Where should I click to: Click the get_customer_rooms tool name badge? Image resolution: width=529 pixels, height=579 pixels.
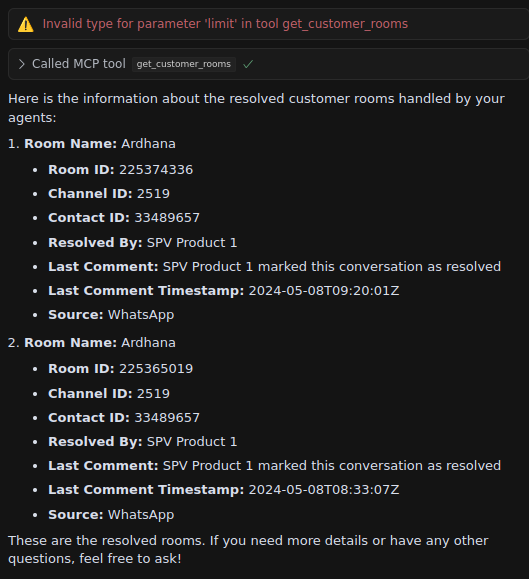(183, 64)
